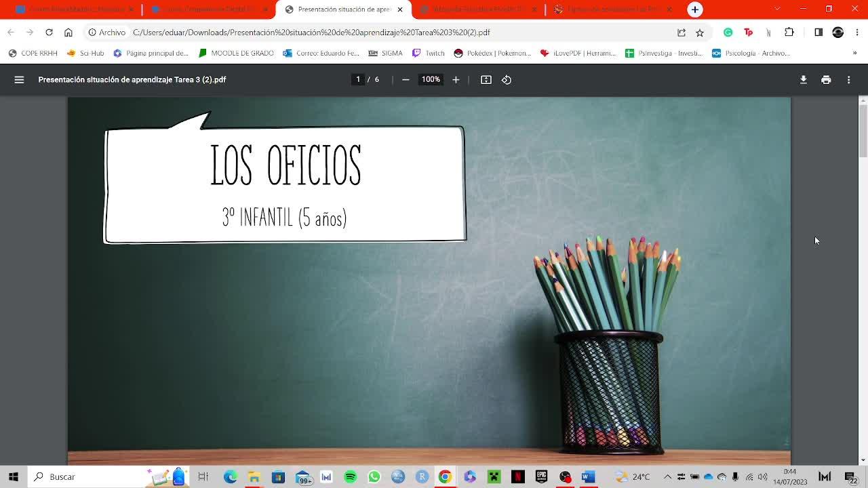Open more PDF viewer actions
Image resolution: width=868 pixels, height=488 pixels.
(x=848, y=80)
